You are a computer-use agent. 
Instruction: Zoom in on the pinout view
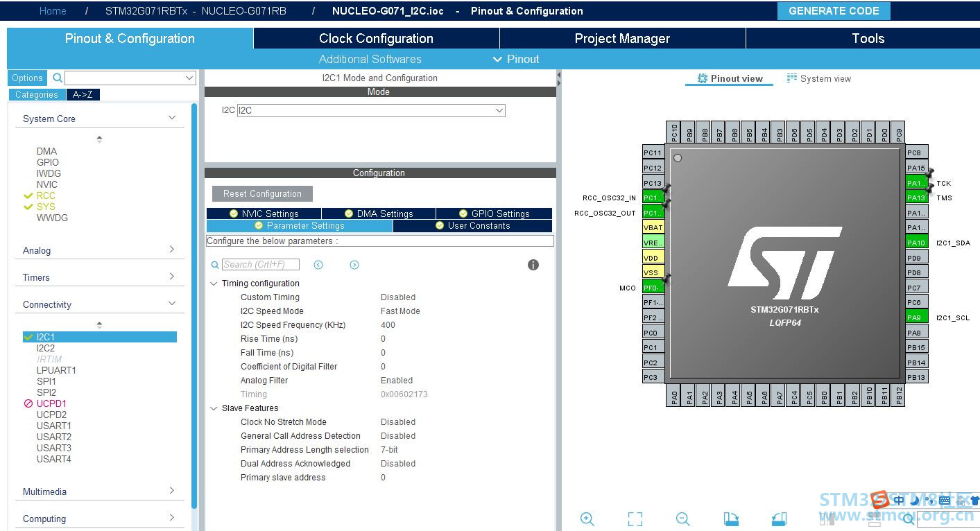pos(587,519)
